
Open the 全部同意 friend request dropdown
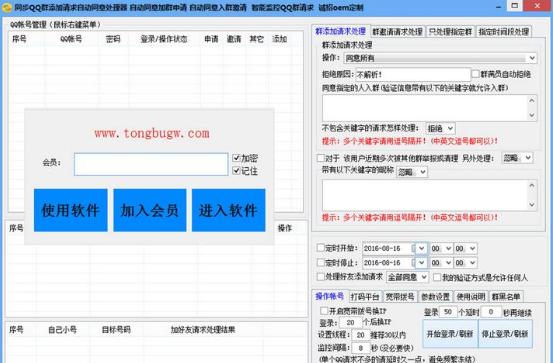pos(407,277)
